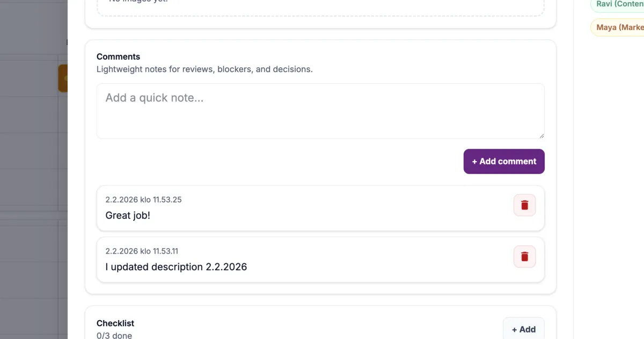The height and width of the screenshot is (339, 644).
Task: Click the "No images yet" upload placeholder
Action: pyautogui.click(x=320, y=4)
